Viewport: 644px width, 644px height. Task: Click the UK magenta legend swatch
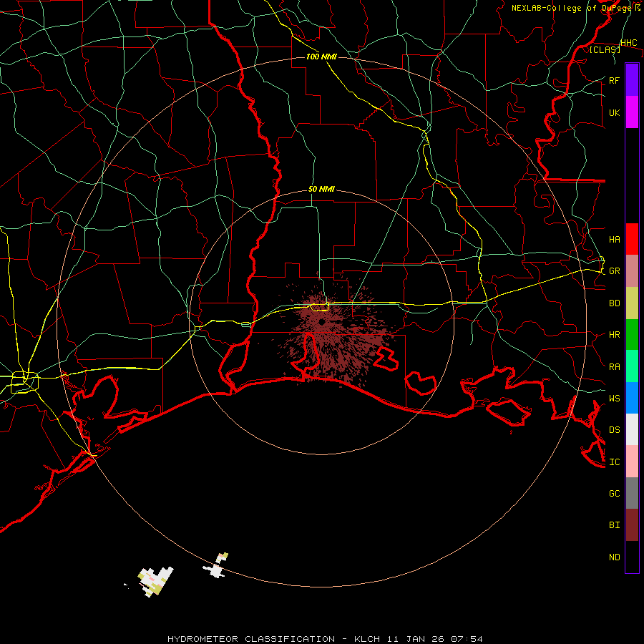point(632,112)
